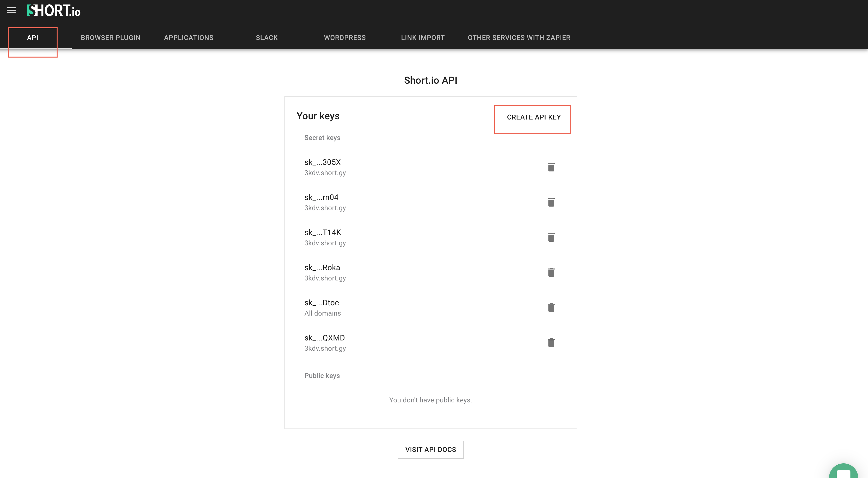Open the Slack tab
868x478 pixels.
tap(267, 38)
